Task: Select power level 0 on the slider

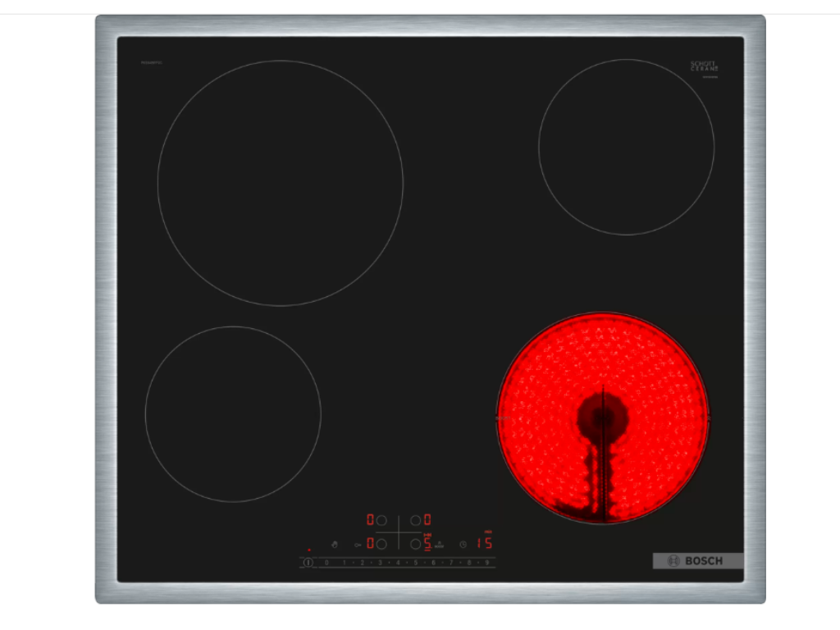Action: [x=326, y=561]
